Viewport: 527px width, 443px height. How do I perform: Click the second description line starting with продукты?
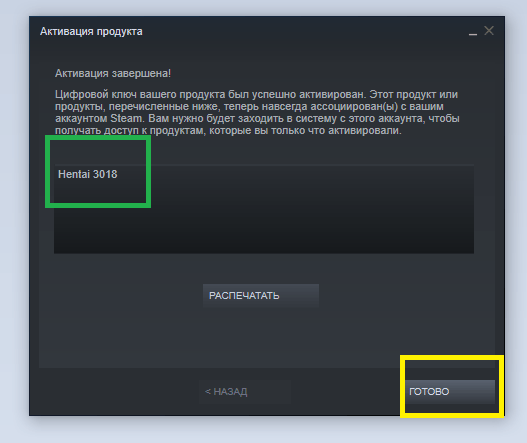coord(249,107)
